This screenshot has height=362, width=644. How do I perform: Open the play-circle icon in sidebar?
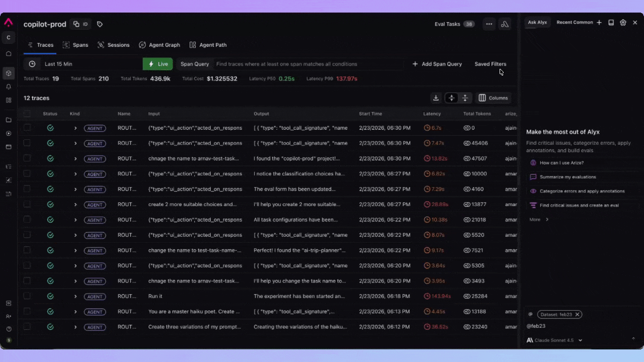tap(9, 134)
